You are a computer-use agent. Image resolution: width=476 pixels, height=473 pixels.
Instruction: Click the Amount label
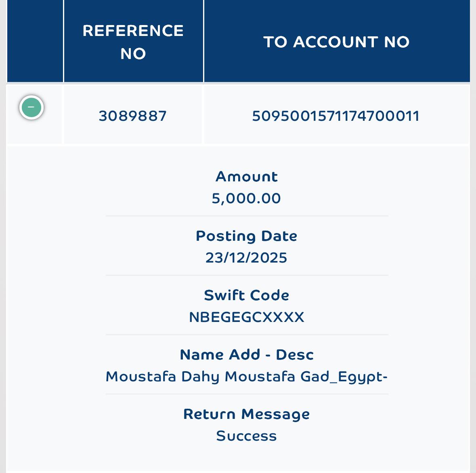[x=247, y=177]
